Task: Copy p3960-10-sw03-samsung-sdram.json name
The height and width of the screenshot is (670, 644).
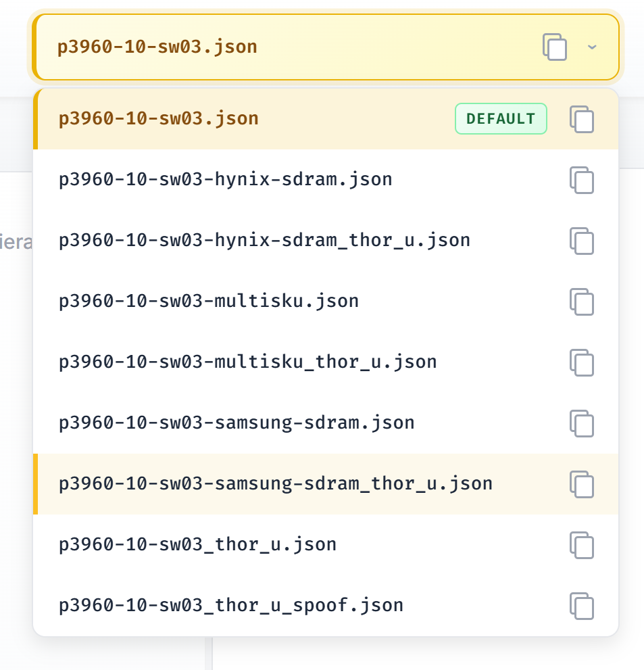Action: [x=582, y=423]
